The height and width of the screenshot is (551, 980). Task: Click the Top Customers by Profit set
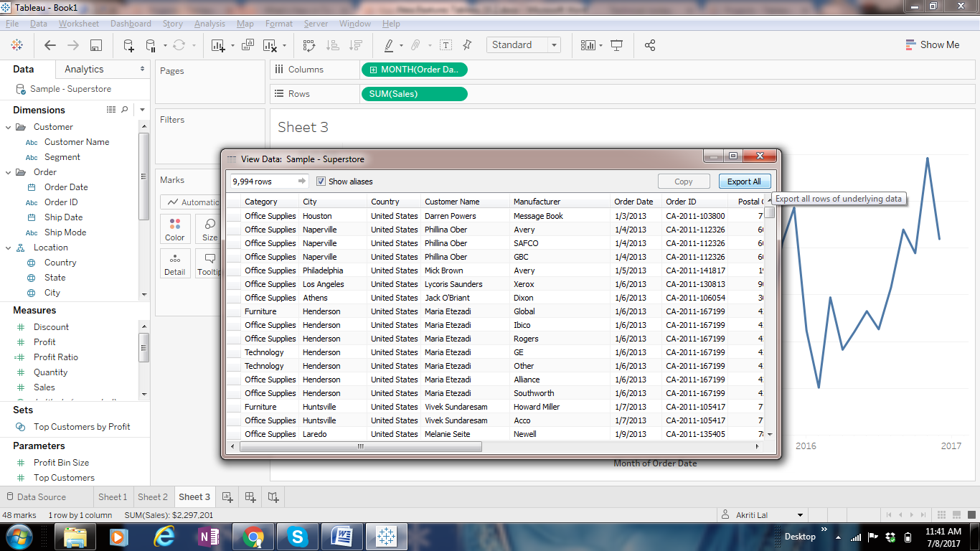tap(82, 427)
